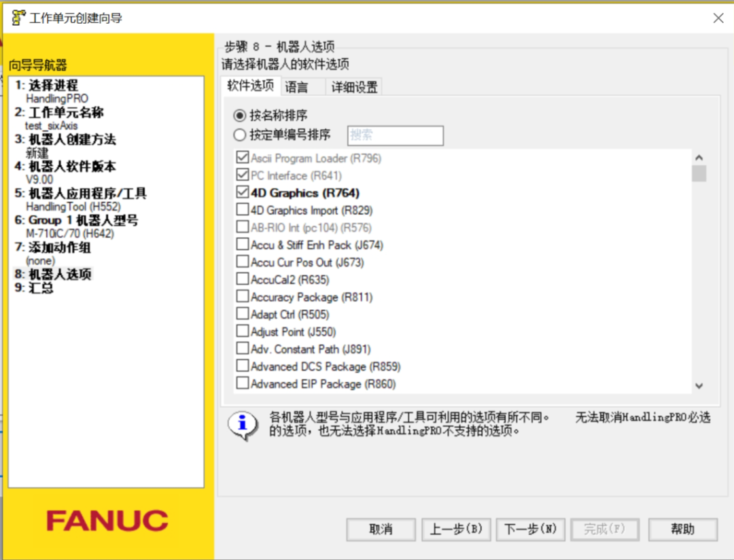
Task: Uncheck the 4D Graphics (R764) option
Action: coord(242,192)
